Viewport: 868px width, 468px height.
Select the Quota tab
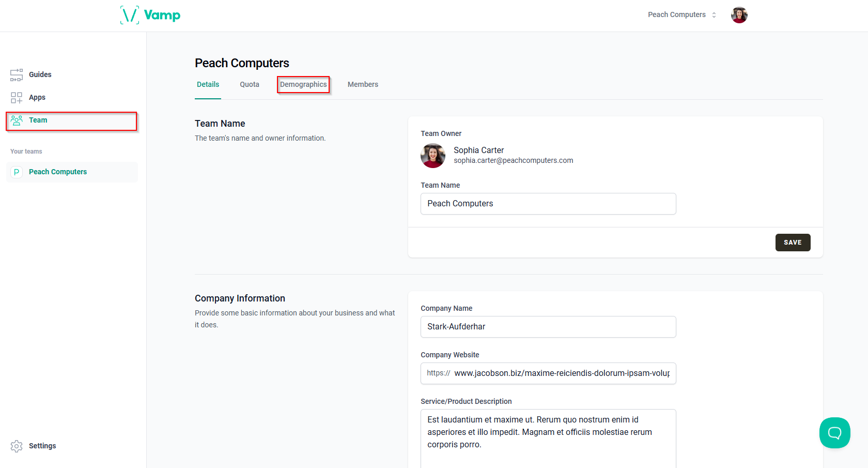pos(250,84)
